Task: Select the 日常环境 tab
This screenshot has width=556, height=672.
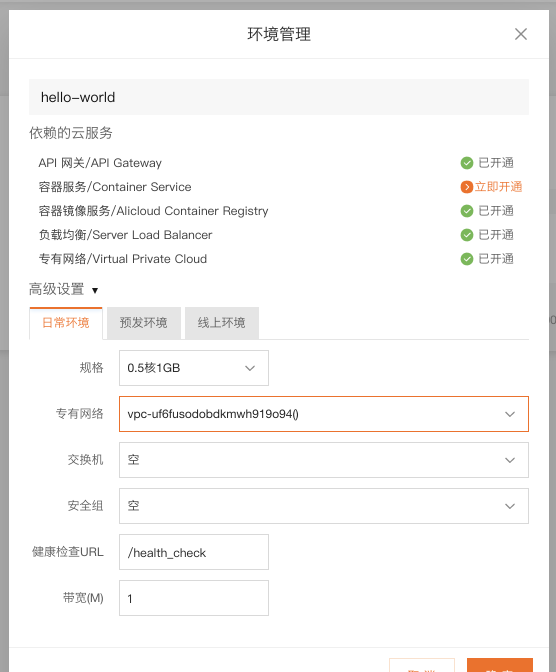Action: 66,323
